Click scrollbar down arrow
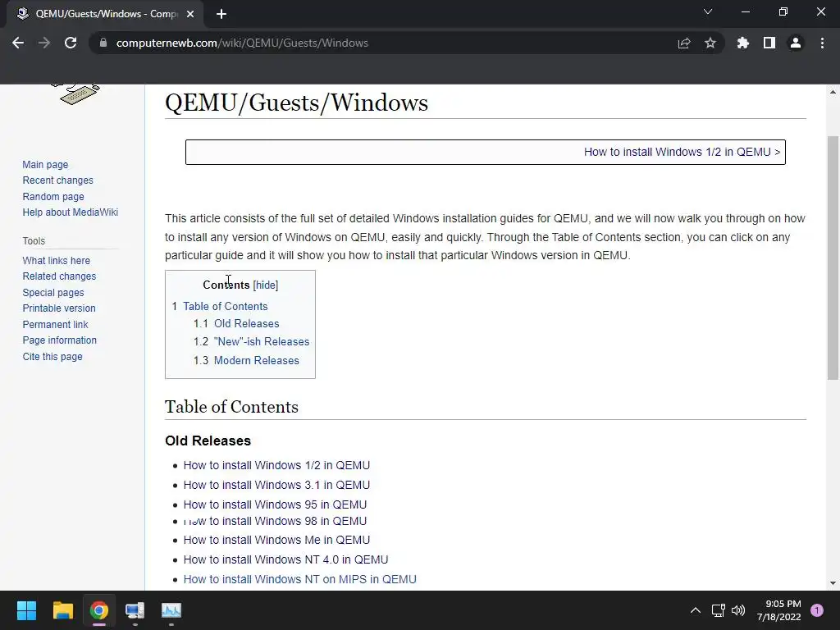 (x=833, y=583)
